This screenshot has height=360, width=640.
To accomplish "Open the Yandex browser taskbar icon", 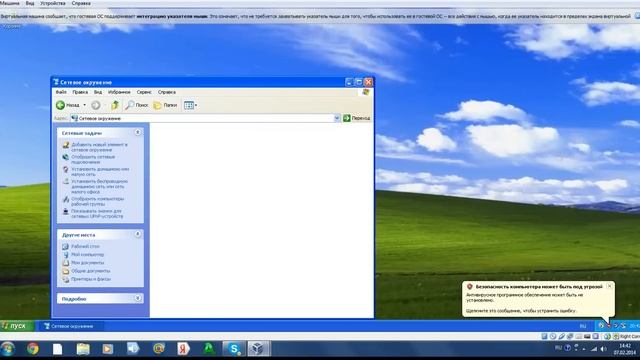I will click(x=183, y=349).
